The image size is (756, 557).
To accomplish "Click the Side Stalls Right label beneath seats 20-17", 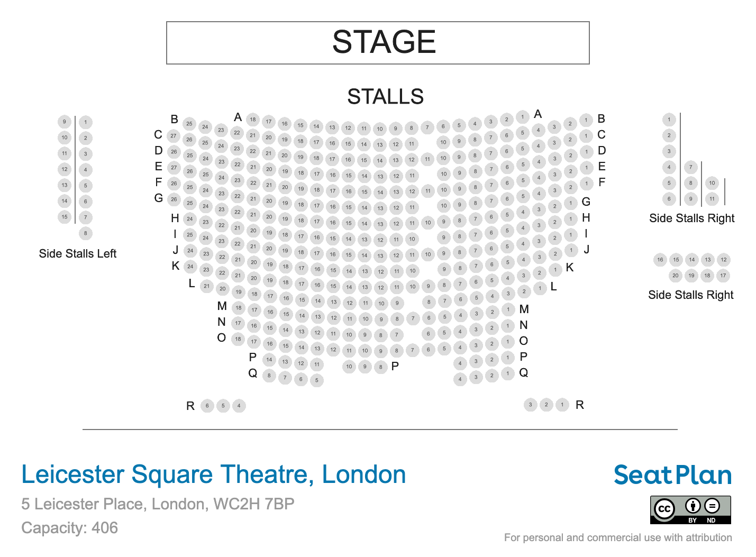I will [x=690, y=295].
